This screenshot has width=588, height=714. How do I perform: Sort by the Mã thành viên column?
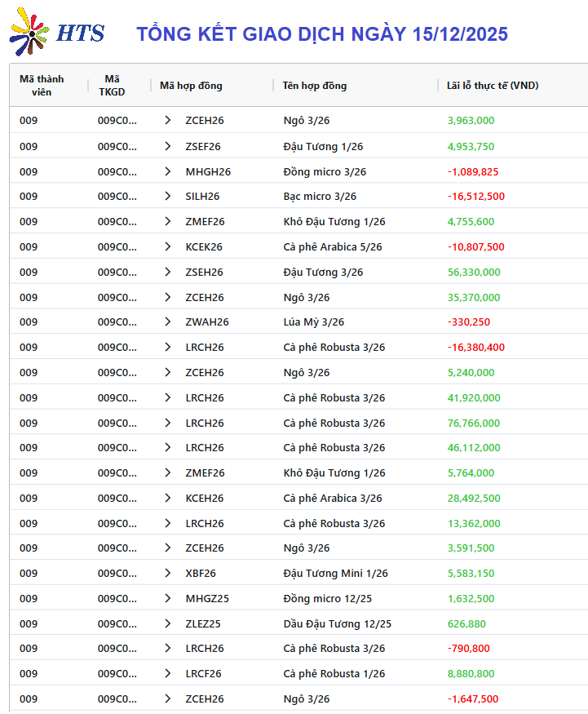[42, 86]
